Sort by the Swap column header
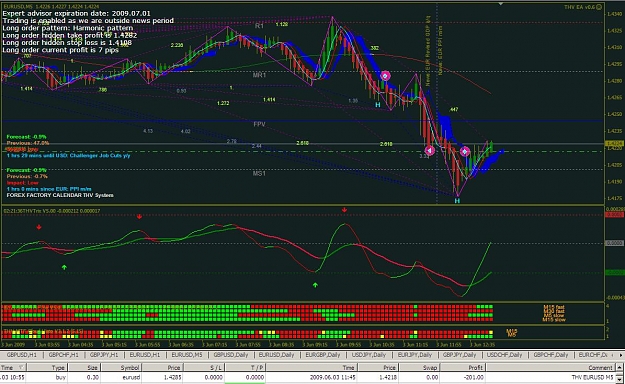625x384 pixels. pyautogui.click(x=419, y=368)
